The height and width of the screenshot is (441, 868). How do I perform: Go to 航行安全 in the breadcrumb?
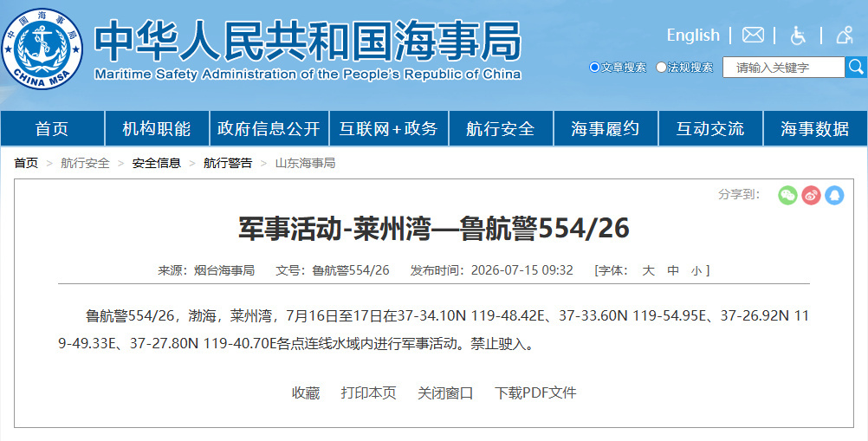(x=85, y=163)
